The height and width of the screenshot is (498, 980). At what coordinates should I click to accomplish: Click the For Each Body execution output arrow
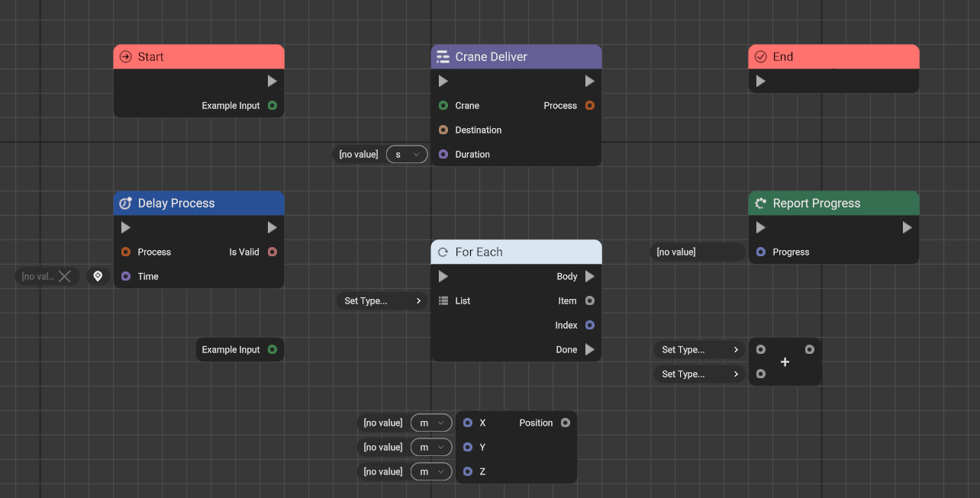tap(590, 277)
